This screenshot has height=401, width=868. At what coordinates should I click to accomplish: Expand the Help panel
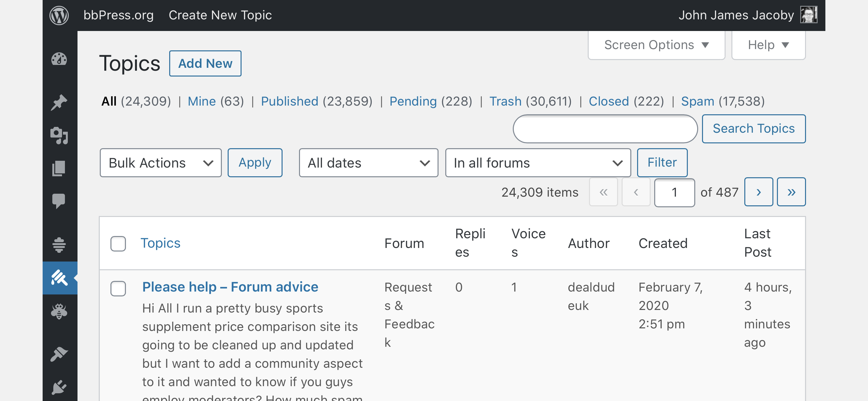[x=768, y=45]
